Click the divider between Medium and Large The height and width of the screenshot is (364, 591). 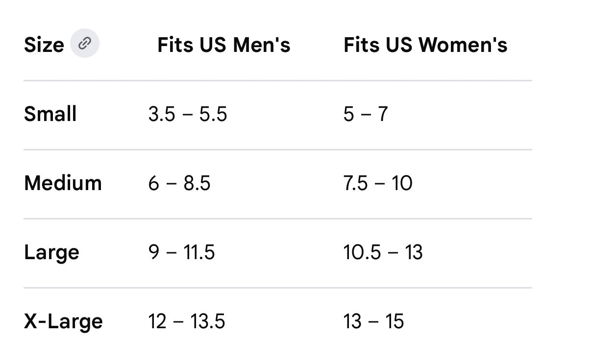click(x=278, y=218)
